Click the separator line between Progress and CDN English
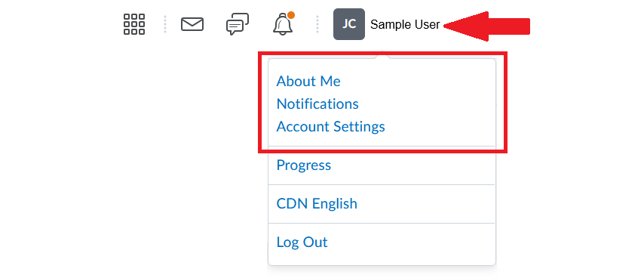 382,184
